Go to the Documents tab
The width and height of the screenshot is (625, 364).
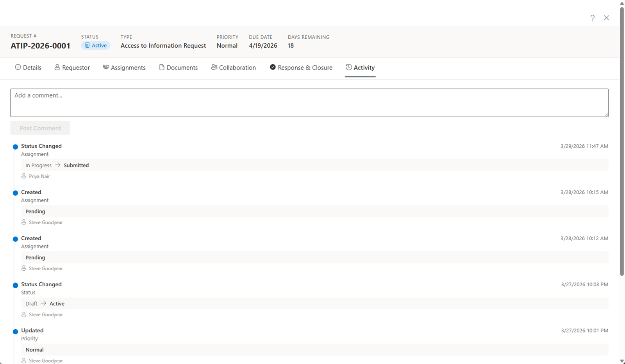[178, 68]
